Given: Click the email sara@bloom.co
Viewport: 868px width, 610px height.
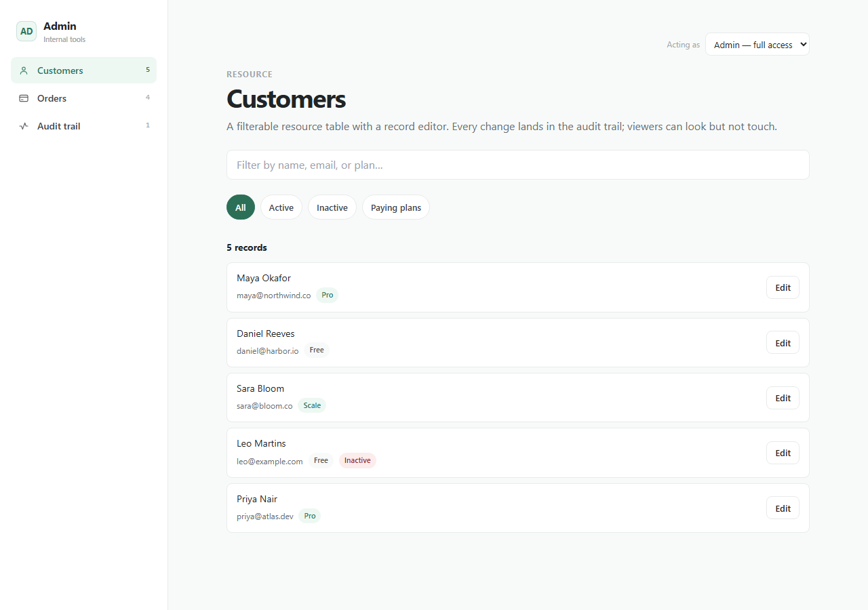Looking at the screenshot, I should point(264,406).
